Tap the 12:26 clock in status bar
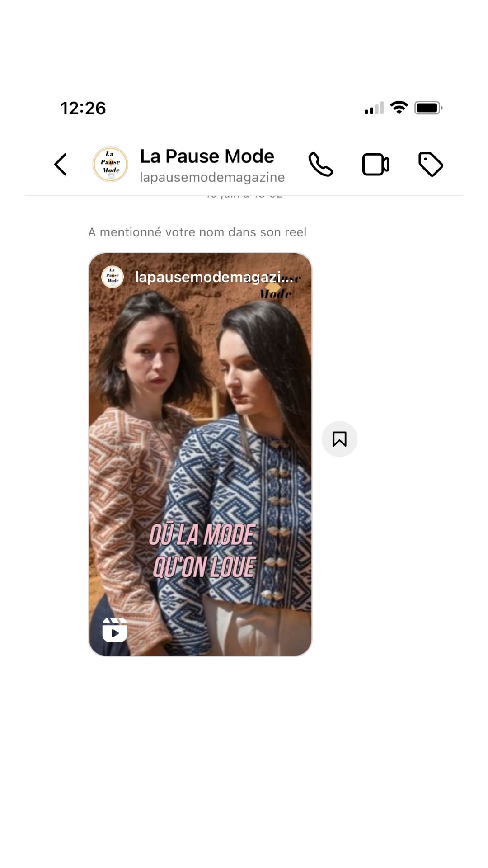This screenshot has height=868, width=488. 83,108
